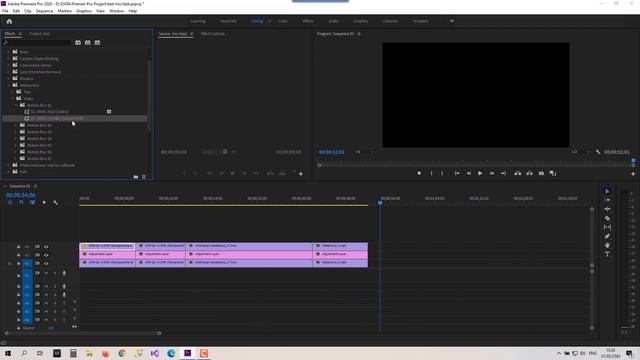Click the Effects panel search field
This screenshot has height=360, width=640.
37,42
